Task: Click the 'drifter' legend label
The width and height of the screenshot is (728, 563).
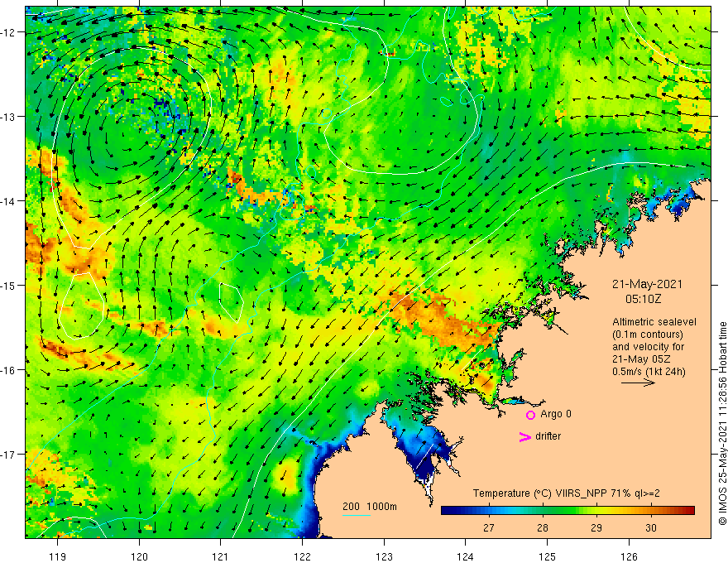Action: 548,436
